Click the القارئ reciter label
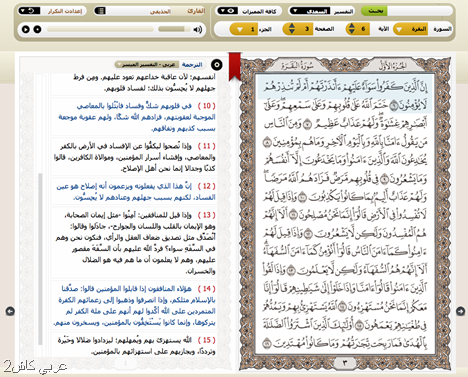 pyautogui.click(x=196, y=11)
